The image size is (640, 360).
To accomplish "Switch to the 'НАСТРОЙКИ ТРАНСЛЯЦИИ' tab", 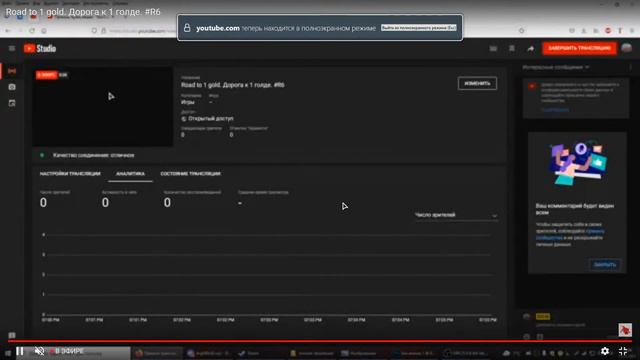I will point(70,174).
